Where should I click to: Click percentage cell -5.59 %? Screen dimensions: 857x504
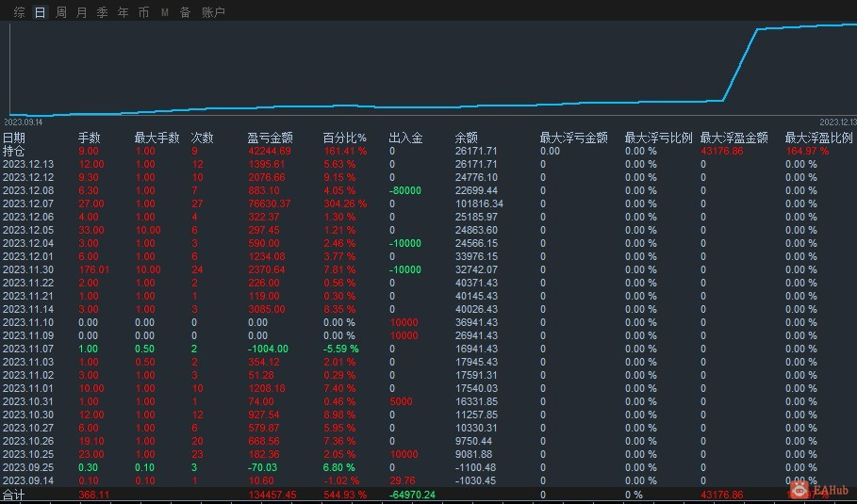[x=340, y=349]
